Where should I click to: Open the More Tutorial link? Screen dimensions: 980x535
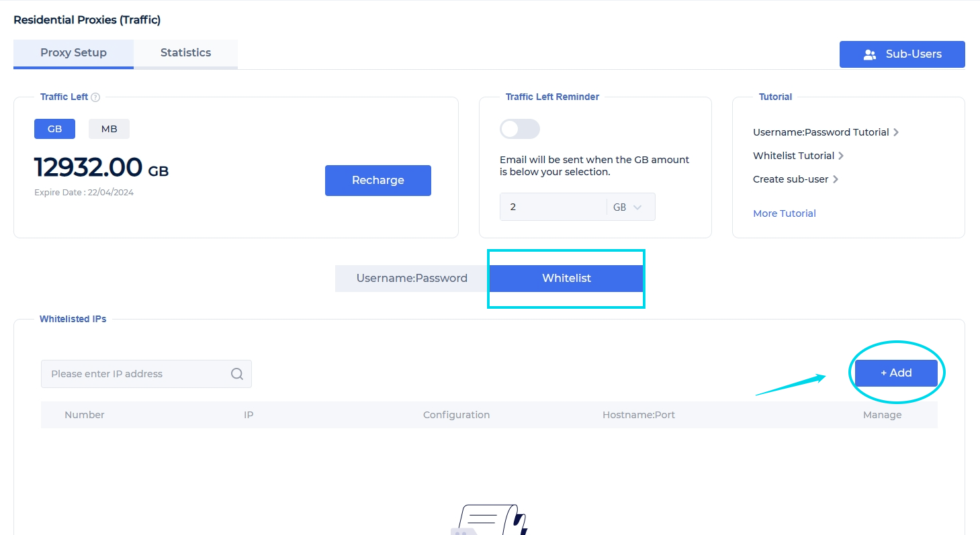(784, 213)
